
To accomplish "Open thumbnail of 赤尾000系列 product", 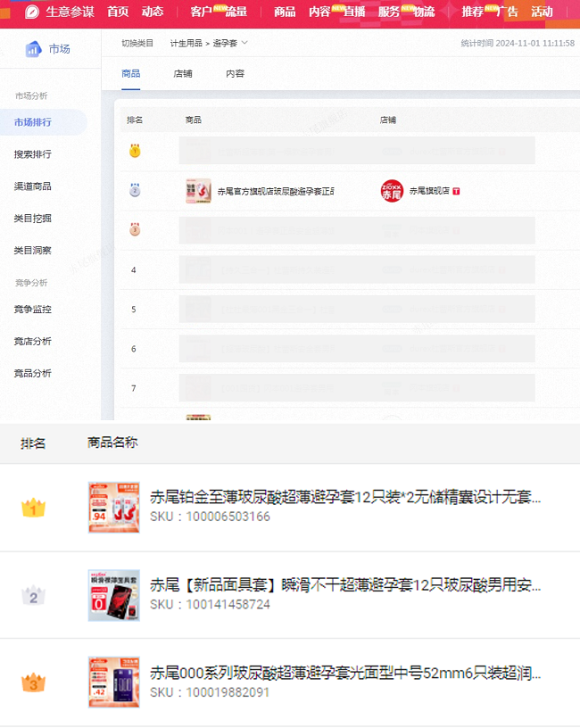I will (x=114, y=682).
